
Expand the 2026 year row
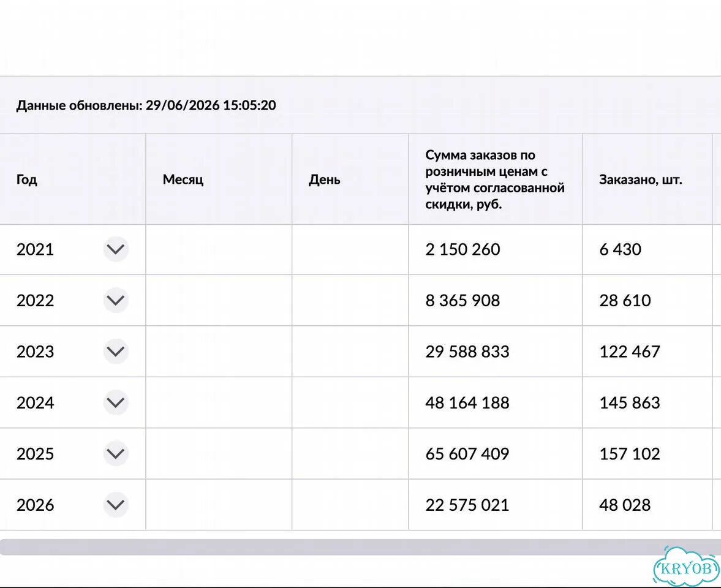[x=115, y=504]
